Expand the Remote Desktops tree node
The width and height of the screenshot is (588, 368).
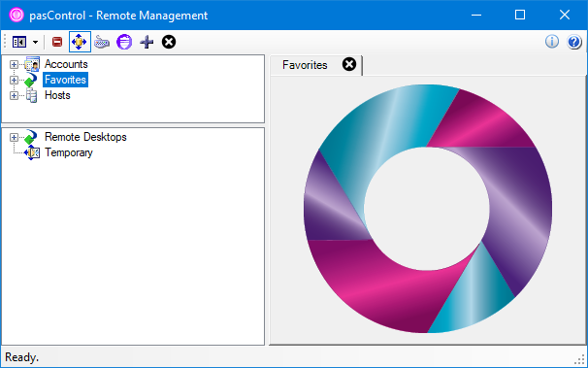[14, 137]
